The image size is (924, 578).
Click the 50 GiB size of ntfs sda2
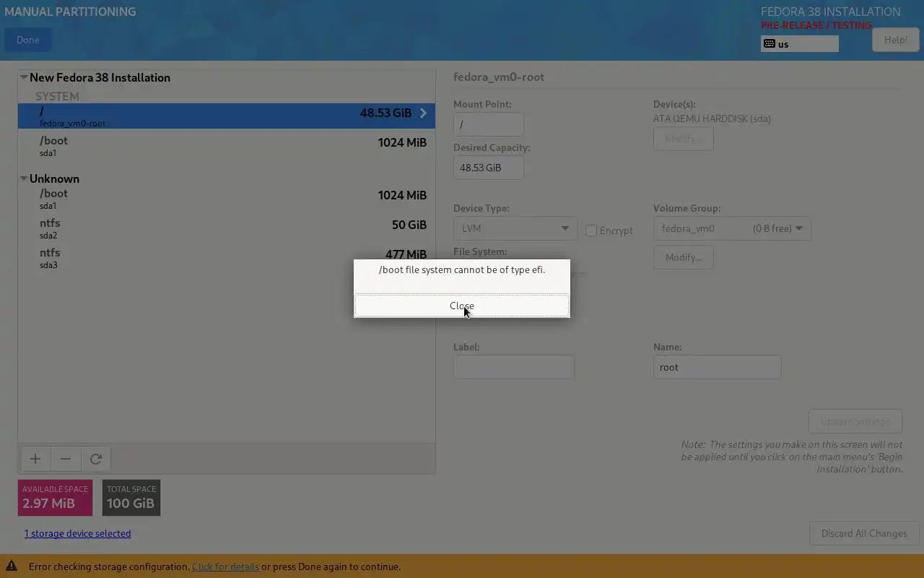point(409,225)
